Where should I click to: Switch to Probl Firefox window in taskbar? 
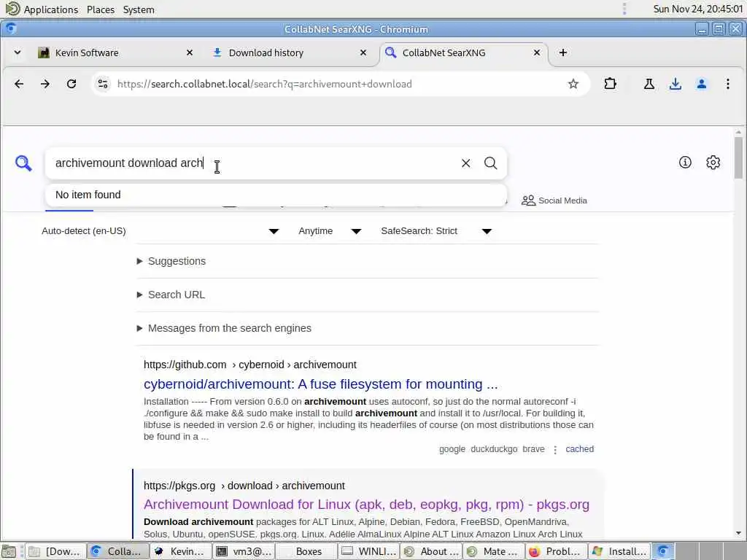(557, 551)
